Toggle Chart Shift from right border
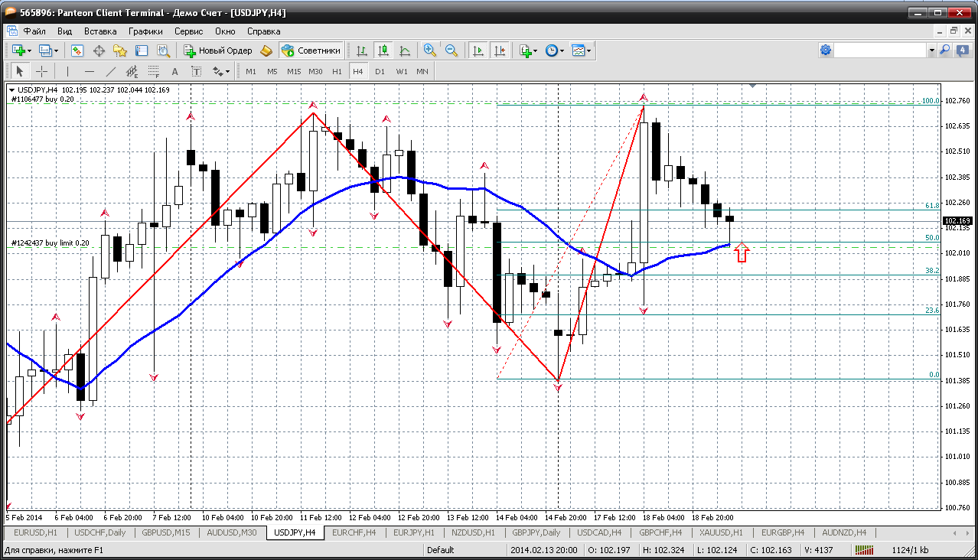Screen dimensions: 978x560 (x=500, y=50)
